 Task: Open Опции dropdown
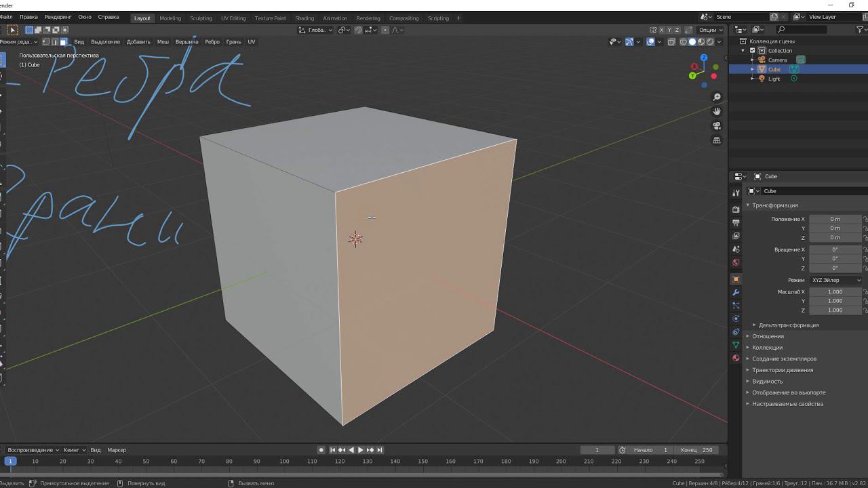[x=711, y=30]
